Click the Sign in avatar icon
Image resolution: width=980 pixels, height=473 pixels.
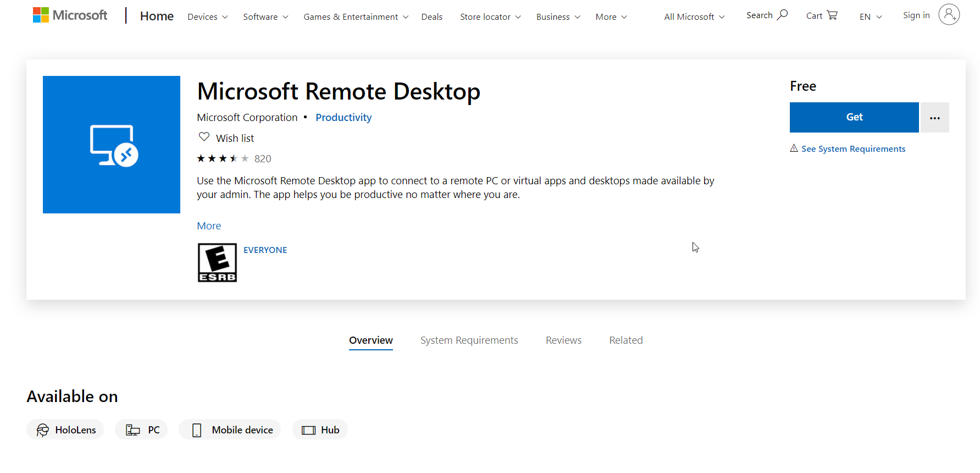tap(949, 14)
